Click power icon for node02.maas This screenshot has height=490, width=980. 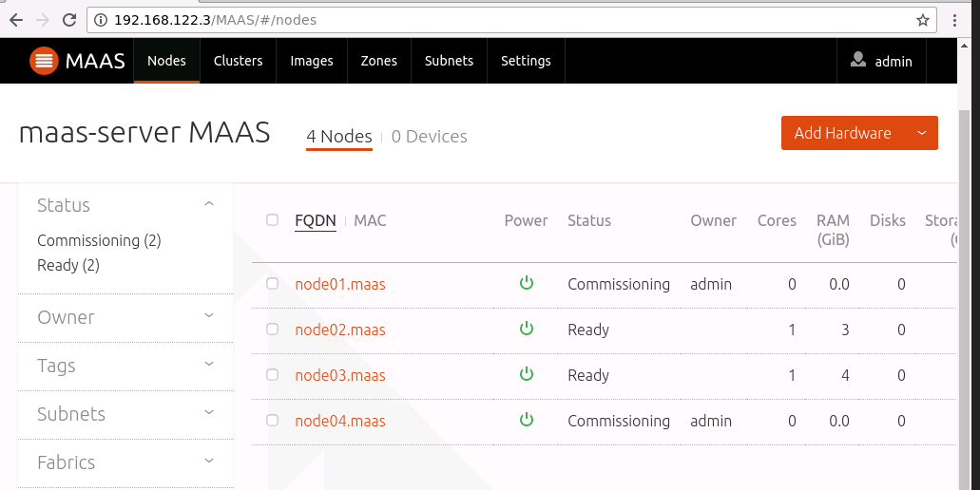pos(527,329)
